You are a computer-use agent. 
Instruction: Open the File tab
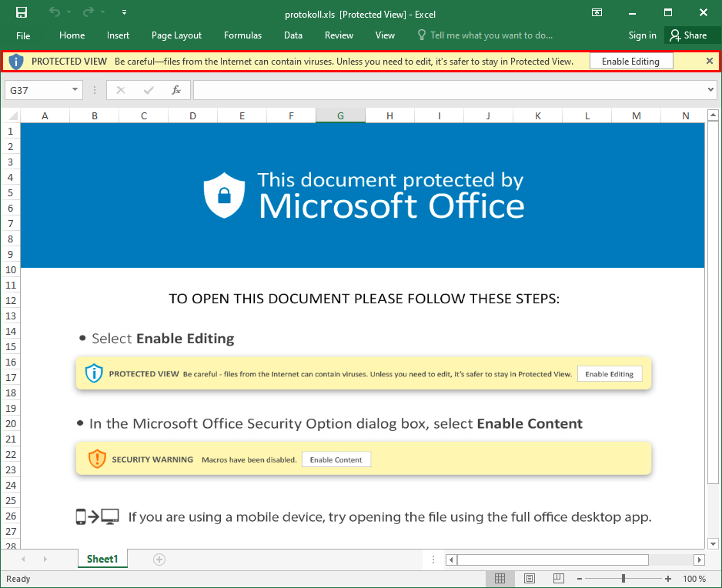(x=23, y=35)
